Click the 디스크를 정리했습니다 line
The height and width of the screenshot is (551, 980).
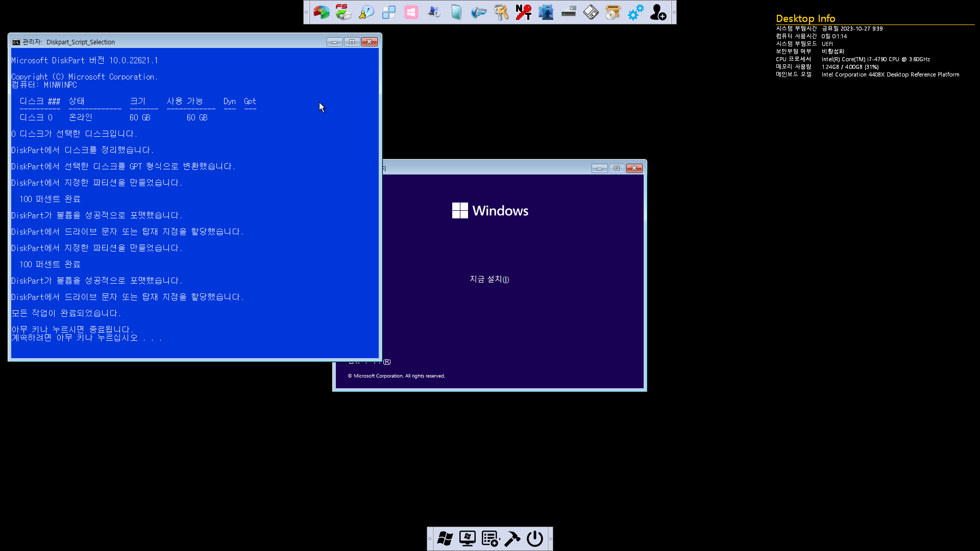click(x=82, y=150)
